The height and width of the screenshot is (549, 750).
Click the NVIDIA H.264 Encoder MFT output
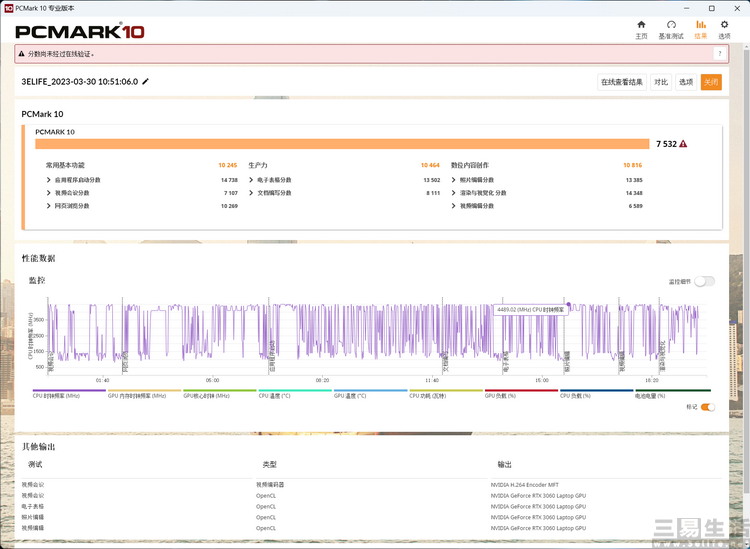point(524,485)
